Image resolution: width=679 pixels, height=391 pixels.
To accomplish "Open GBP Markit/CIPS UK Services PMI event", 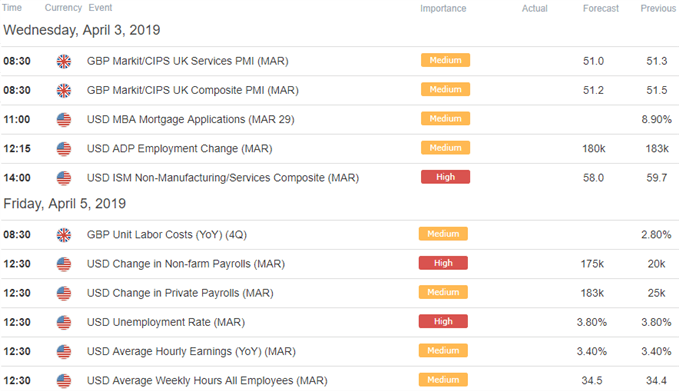I will tap(188, 61).
